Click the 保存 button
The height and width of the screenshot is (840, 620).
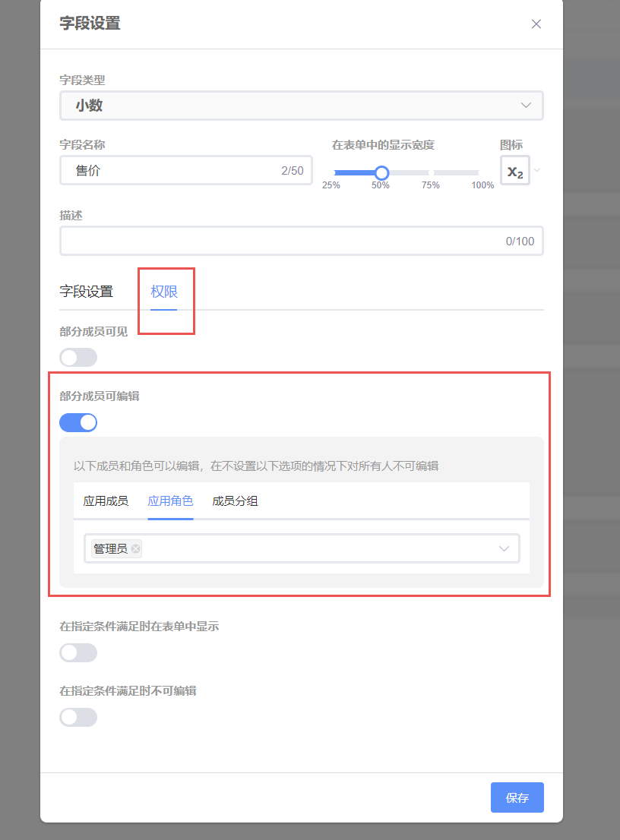tap(517, 797)
